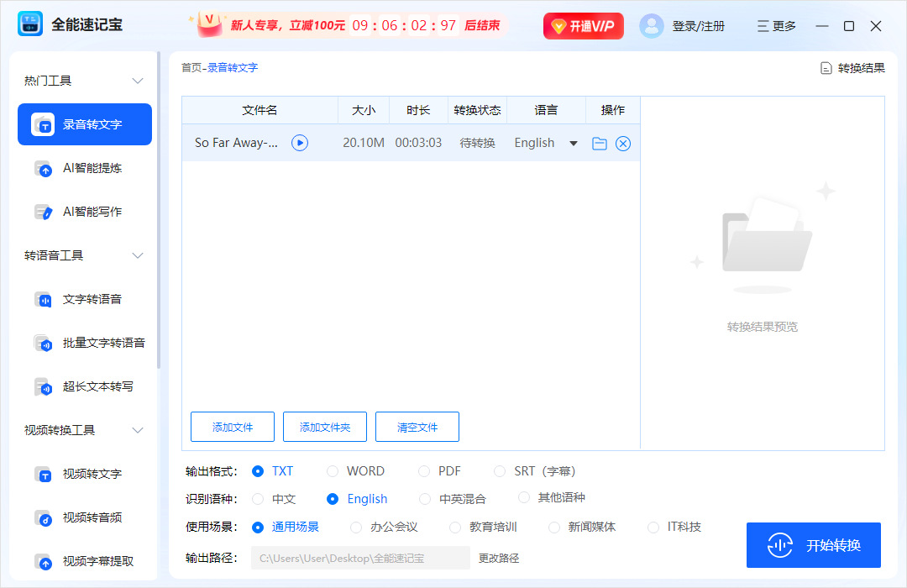Click 开始转换 to start conversion
Image resolution: width=907 pixels, height=588 pixels.
813,545
